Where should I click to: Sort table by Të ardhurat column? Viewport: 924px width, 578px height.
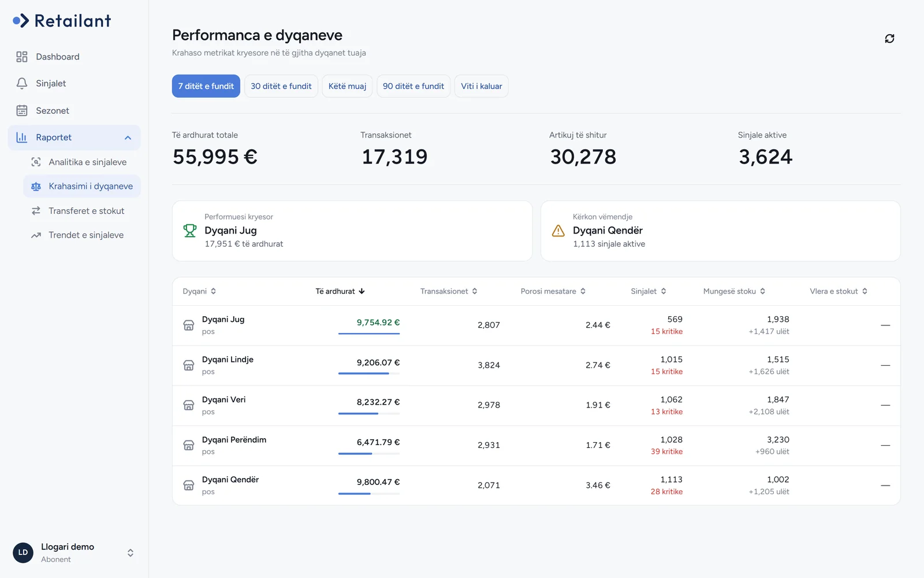tap(340, 291)
